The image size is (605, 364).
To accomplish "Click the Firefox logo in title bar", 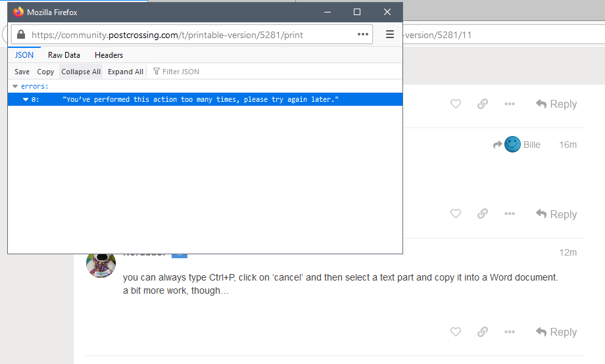I will (x=18, y=12).
